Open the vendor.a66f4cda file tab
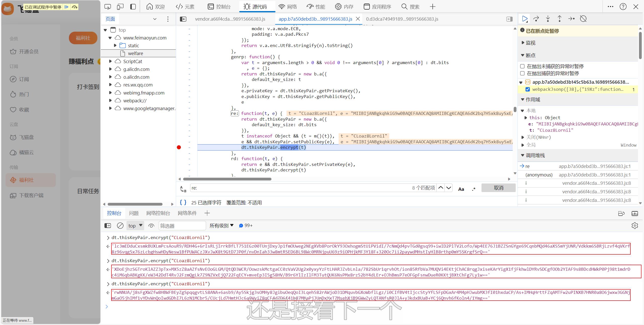644x325 pixels. [230, 19]
